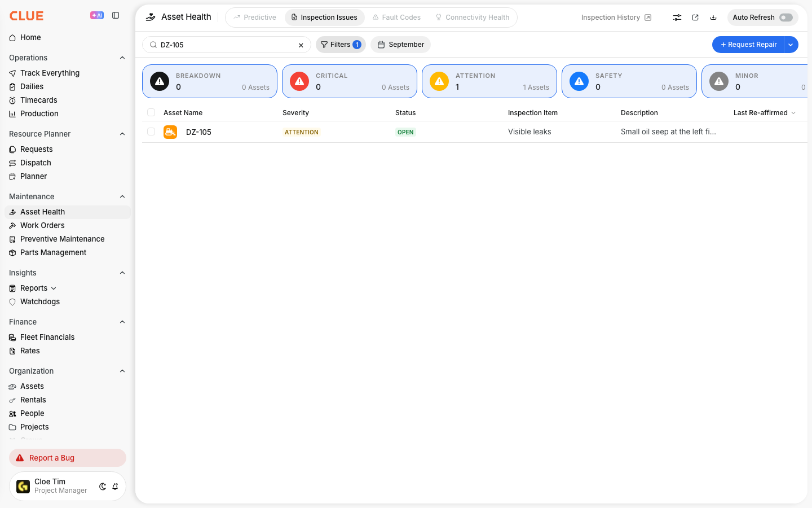Click the open-in-new-window icon

pos(695,17)
